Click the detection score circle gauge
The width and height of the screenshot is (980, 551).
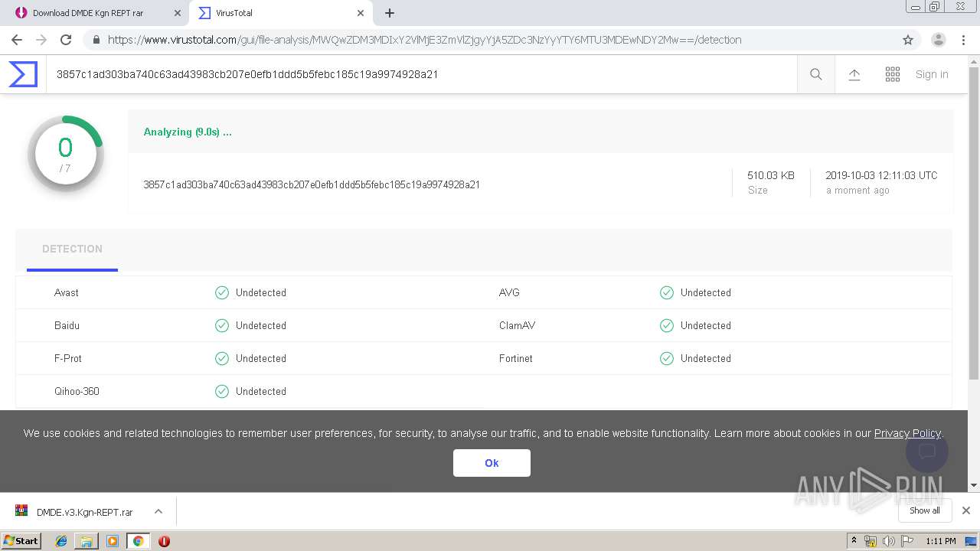(x=65, y=153)
